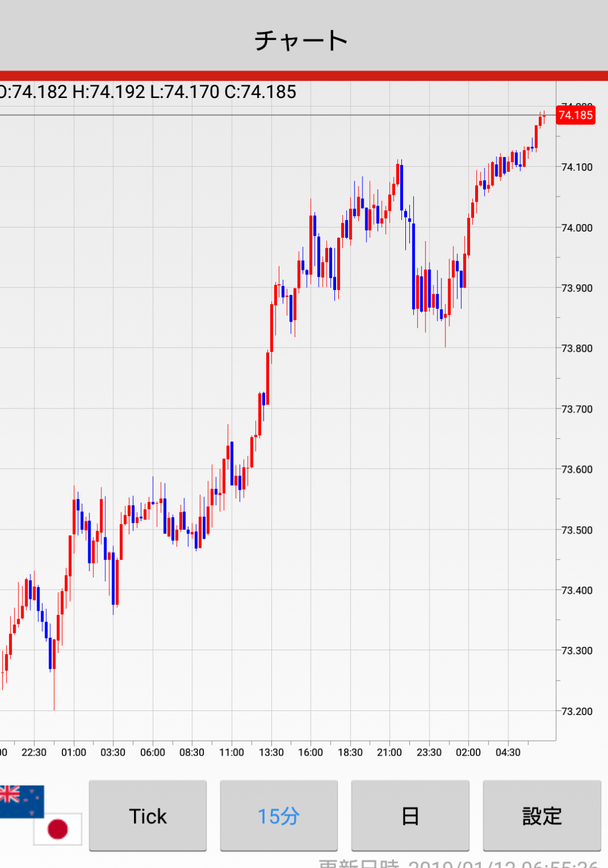Image resolution: width=608 pixels, height=868 pixels.
Task: Click the 74.100 price axis label
Action: pos(577,167)
